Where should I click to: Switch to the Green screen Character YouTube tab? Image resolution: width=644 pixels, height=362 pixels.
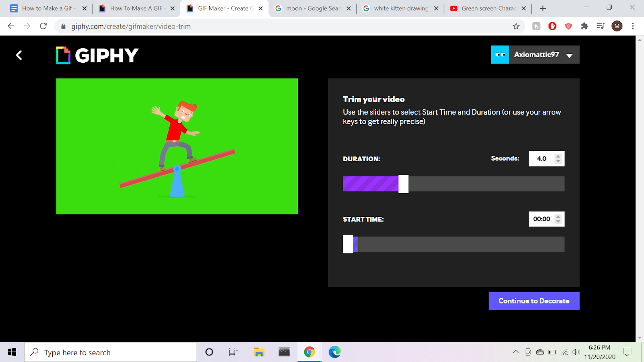coord(487,8)
